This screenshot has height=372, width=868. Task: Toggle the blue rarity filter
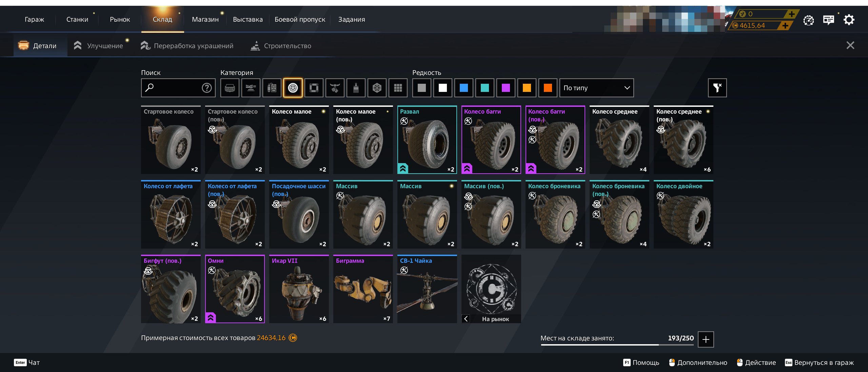pos(463,88)
